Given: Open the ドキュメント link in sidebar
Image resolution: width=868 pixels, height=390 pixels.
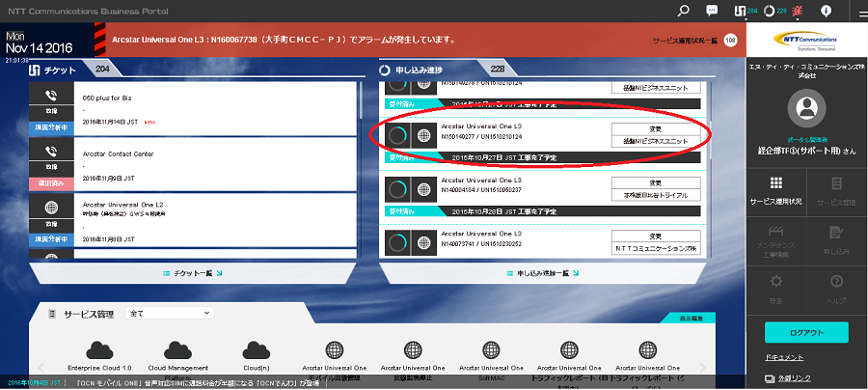Looking at the screenshot, I should pyautogui.click(x=785, y=357).
